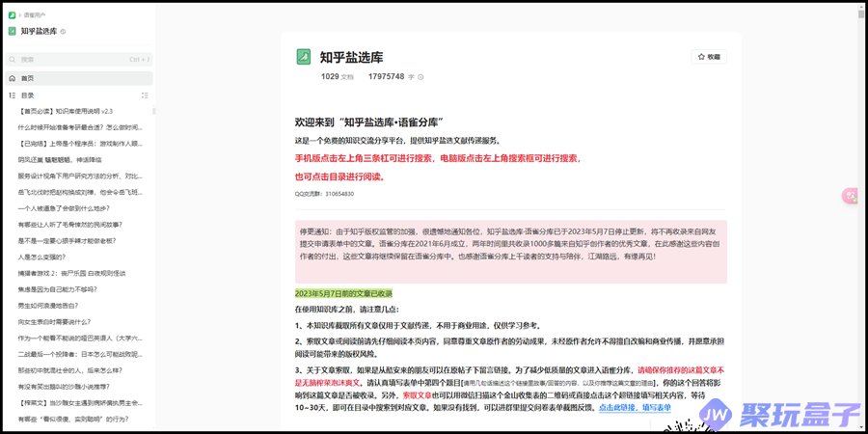Click the 收藏 star button
Image resolution: width=868 pixels, height=434 pixels.
pos(709,57)
